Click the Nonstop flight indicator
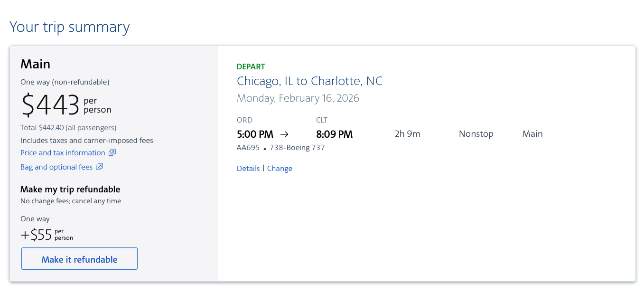The image size is (644, 294). point(476,134)
